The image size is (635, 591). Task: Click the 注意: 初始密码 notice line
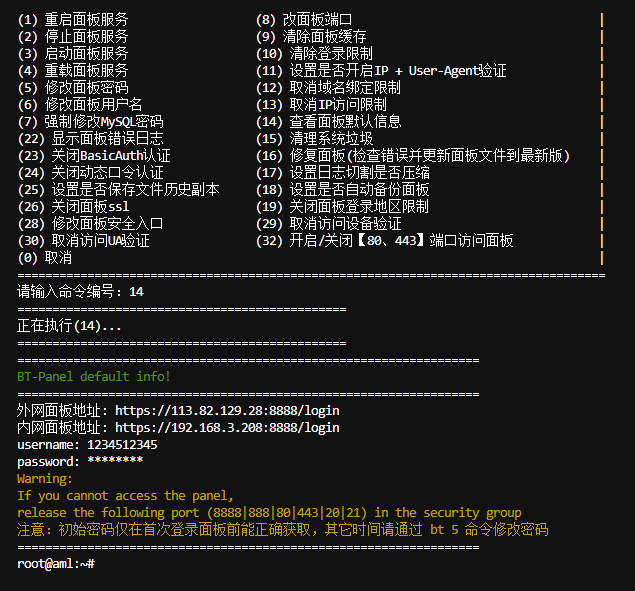[283, 530]
